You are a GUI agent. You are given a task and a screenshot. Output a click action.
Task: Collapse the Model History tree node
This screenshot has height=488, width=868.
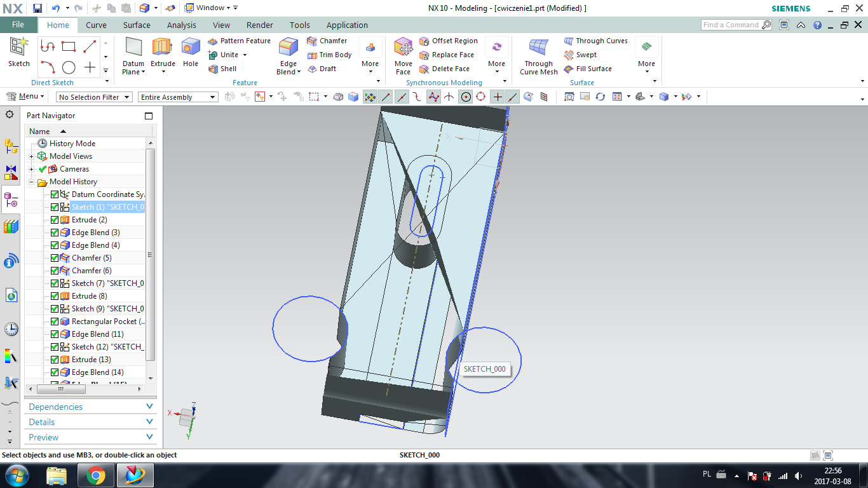coord(32,182)
